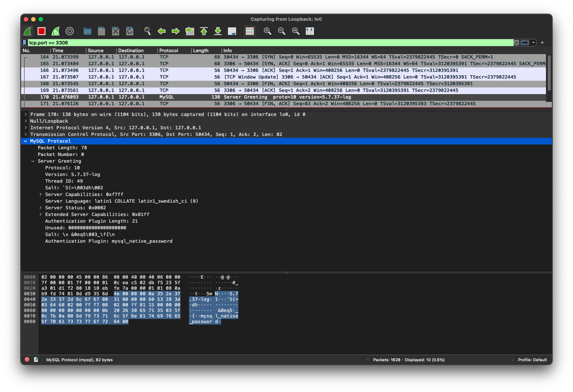Stop the running packet capture
Screen dimensions: 573x392
click(42, 31)
